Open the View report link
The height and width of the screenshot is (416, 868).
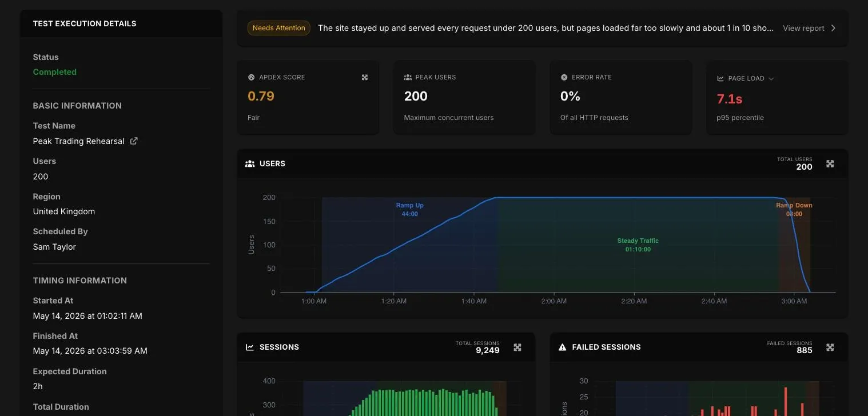[803, 28]
